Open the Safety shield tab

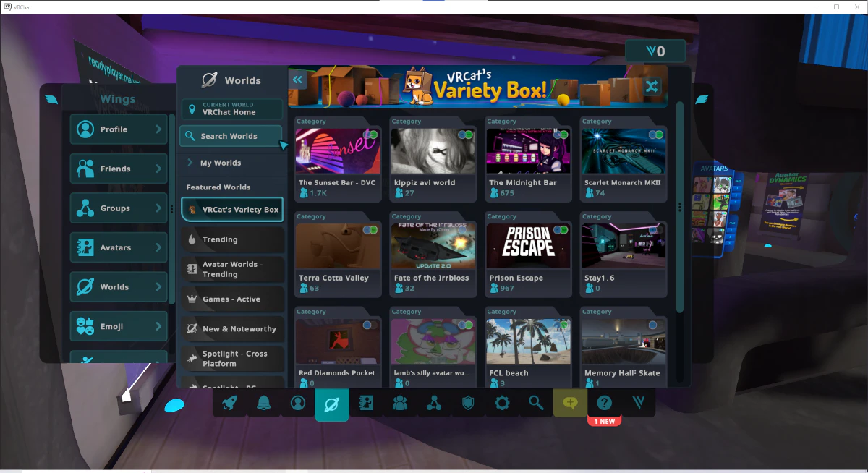click(468, 404)
